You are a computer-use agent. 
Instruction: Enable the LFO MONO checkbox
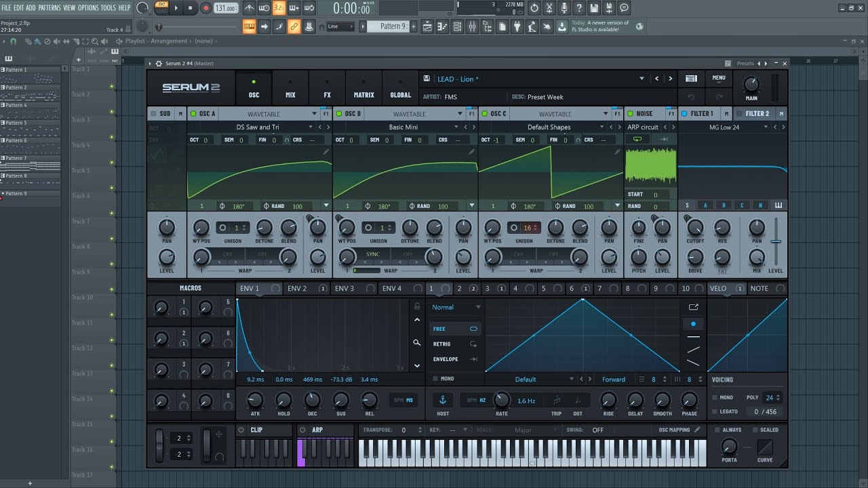[x=435, y=379]
